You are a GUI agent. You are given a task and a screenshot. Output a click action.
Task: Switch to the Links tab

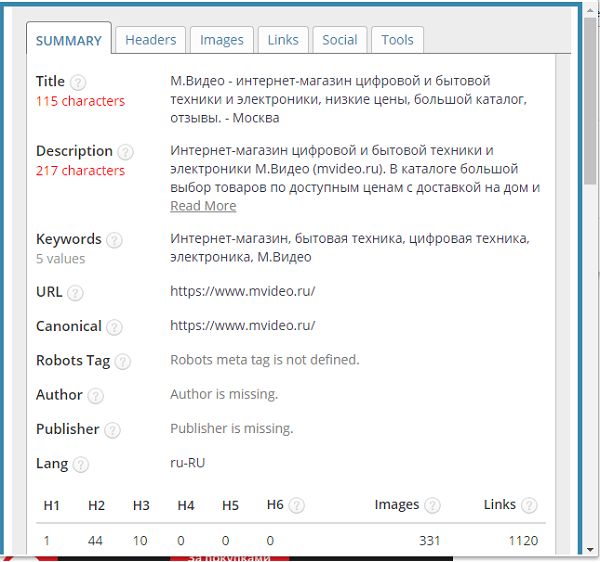coord(283,40)
